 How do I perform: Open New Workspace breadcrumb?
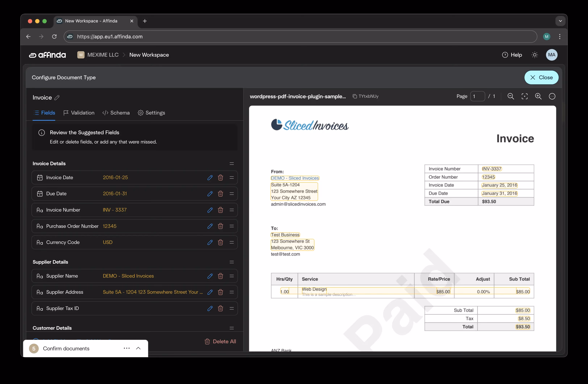[149, 55]
